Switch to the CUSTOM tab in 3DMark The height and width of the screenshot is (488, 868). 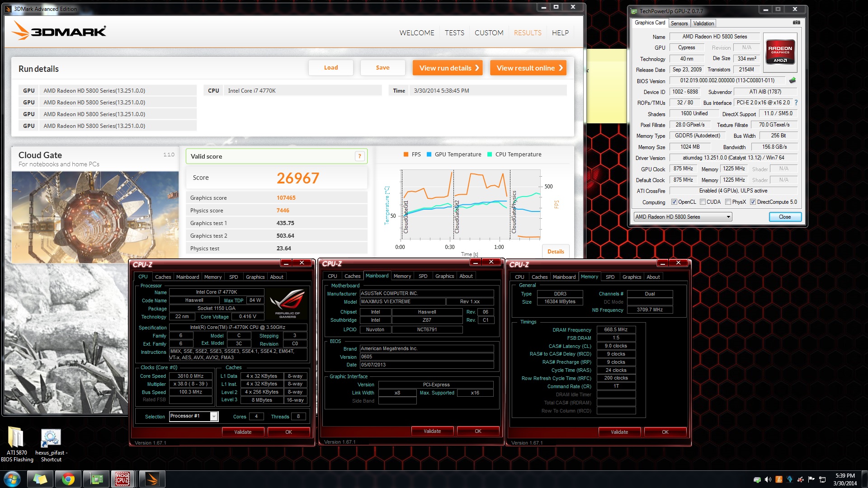489,33
